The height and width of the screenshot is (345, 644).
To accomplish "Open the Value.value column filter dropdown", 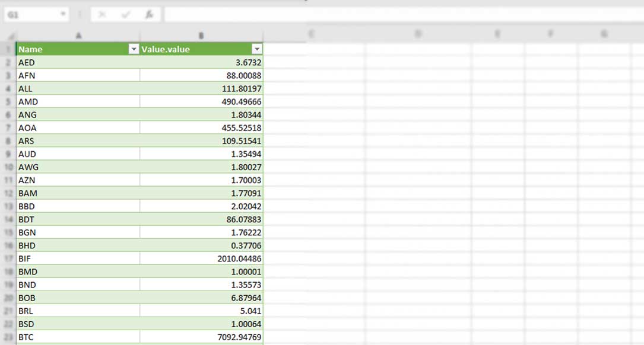I will (x=258, y=49).
